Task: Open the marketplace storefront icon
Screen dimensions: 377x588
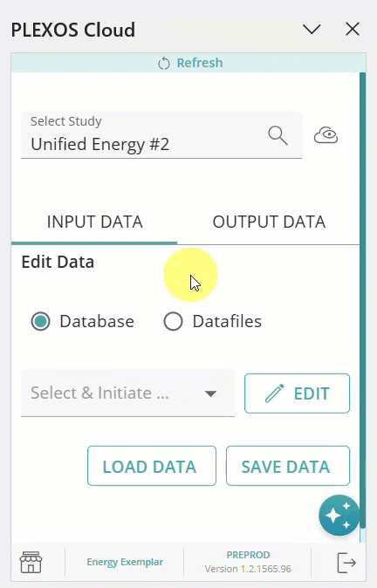Action: pyautogui.click(x=31, y=562)
